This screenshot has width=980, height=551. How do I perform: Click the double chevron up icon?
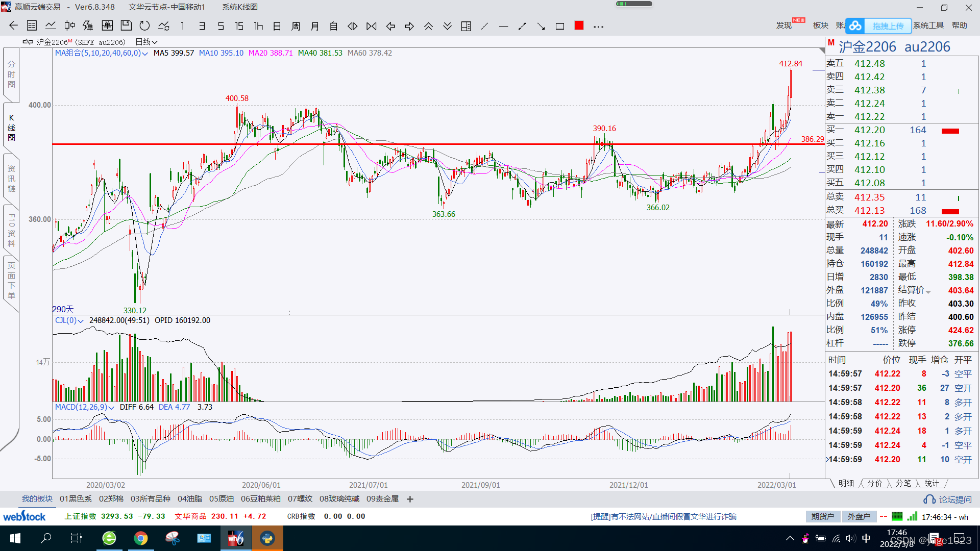tap(428, 26)
